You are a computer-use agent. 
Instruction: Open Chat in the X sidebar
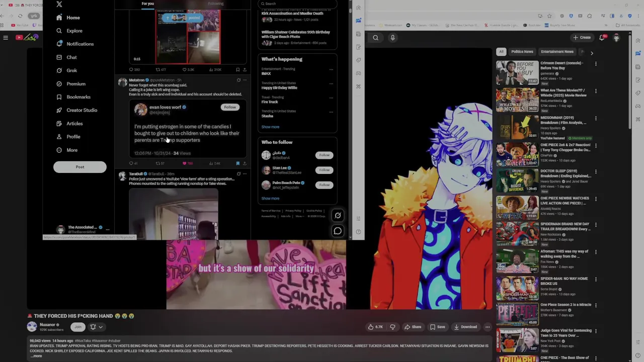click(66, 57)
